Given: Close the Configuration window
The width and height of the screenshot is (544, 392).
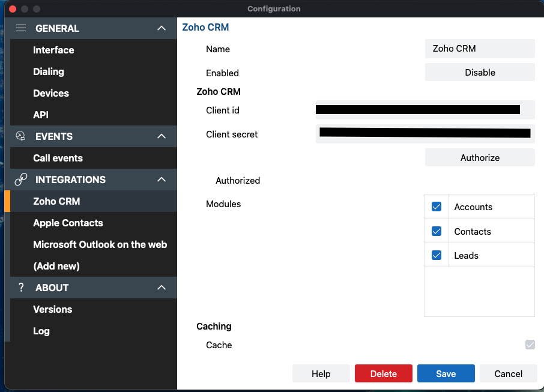Looking at the screenshot, I should (x=13, y=8).
